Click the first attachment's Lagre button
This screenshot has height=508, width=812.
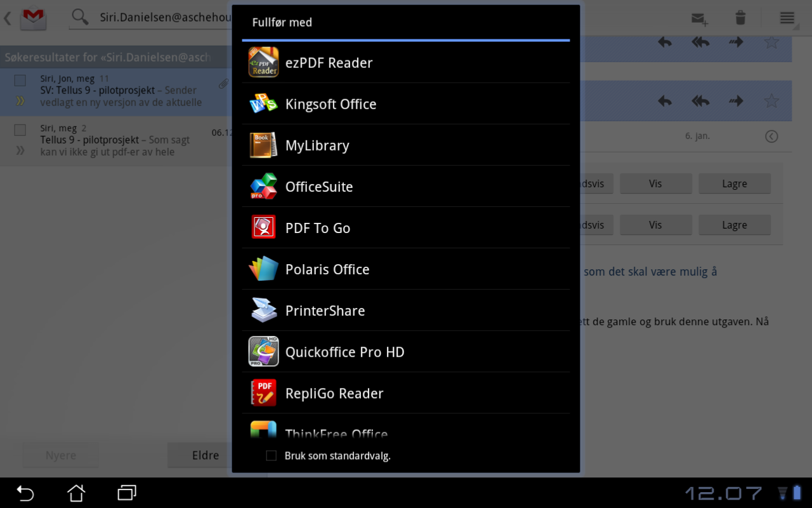click(x=735, y=184)
